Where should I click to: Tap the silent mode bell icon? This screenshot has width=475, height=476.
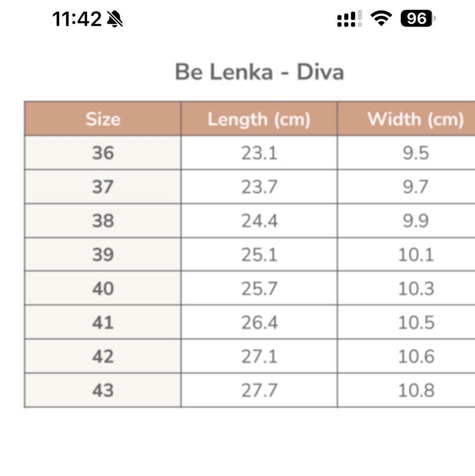(x=115, y=19)
